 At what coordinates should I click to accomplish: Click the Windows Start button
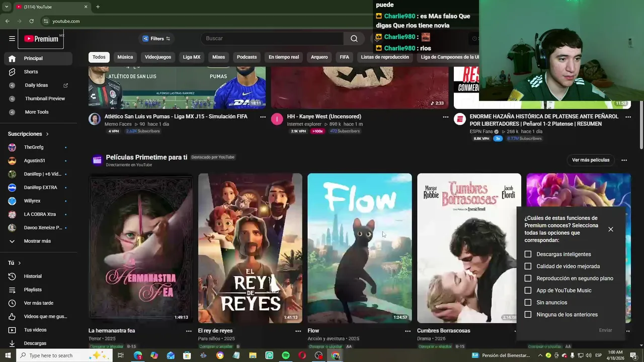[x=8, y=355]
